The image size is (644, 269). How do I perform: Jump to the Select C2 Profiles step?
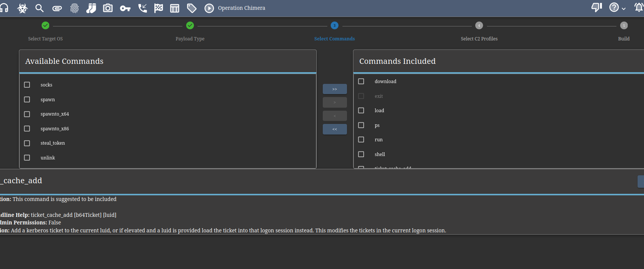click(x=479, y=26)
